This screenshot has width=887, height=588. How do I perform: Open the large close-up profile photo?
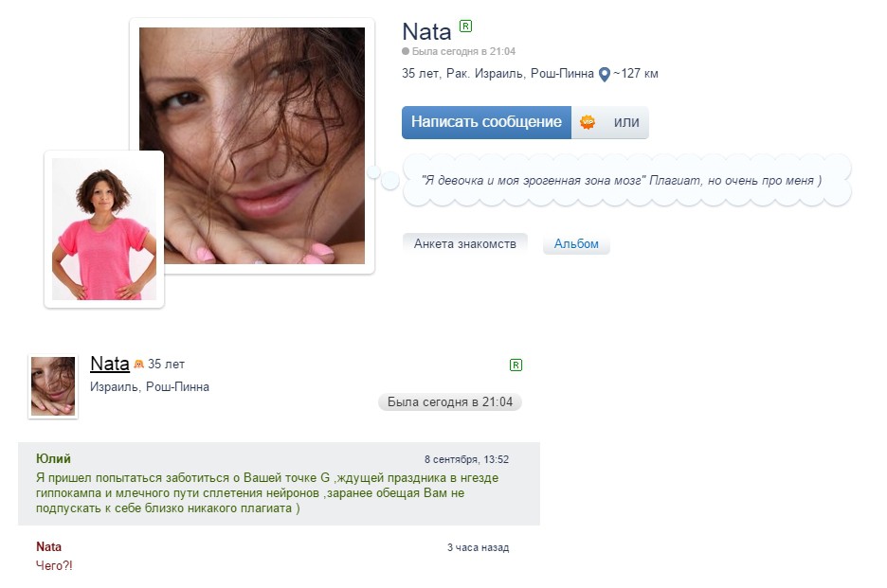pos(251,145)
